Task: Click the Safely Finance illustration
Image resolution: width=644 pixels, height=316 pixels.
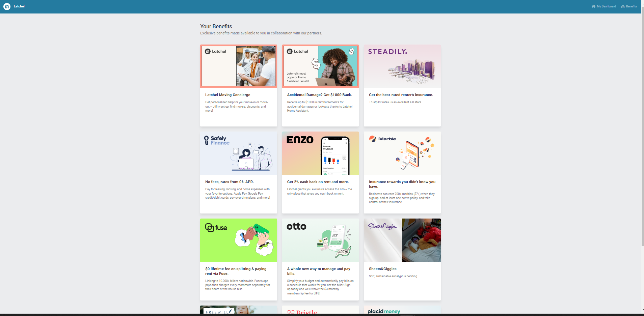Action: tap(251, 157)
